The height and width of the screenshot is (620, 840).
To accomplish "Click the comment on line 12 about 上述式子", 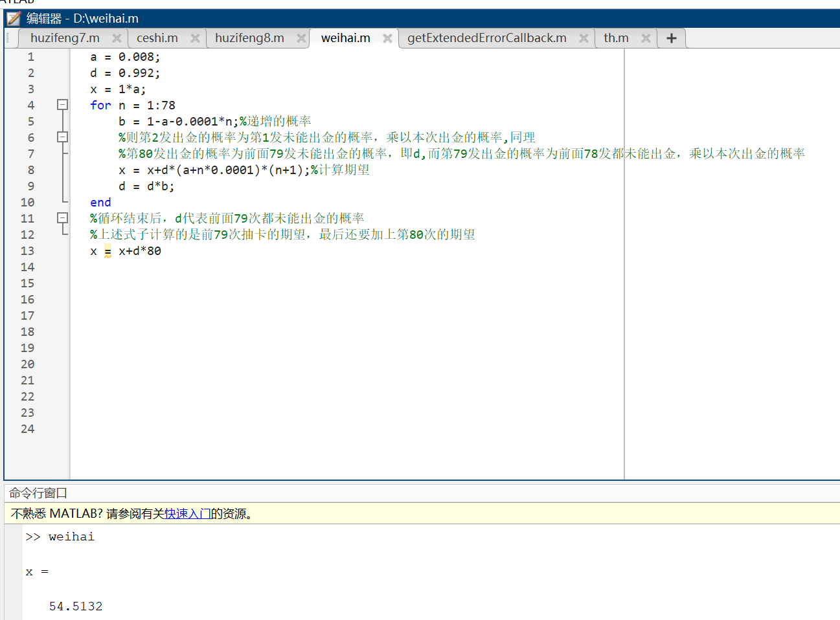I will point(282,235).
